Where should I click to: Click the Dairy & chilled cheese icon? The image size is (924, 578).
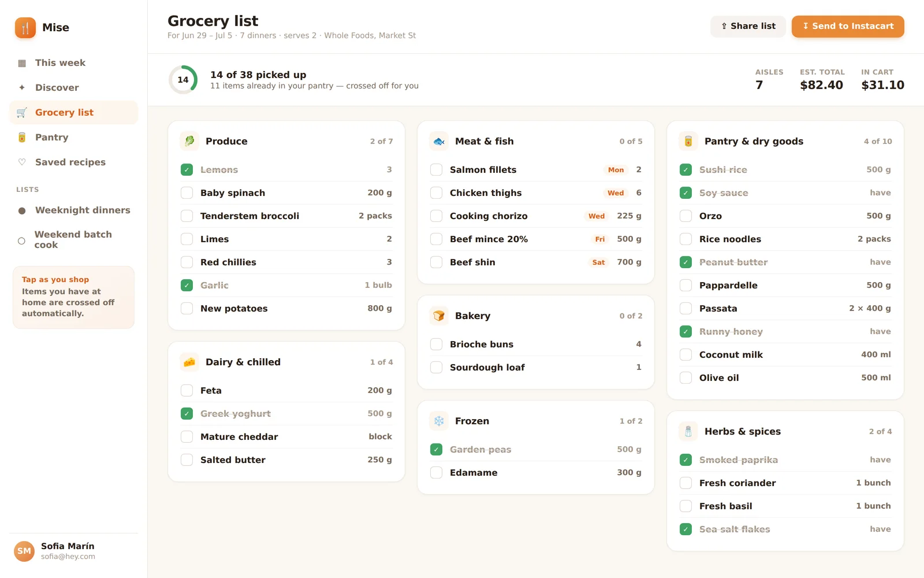tap(189, 362)
